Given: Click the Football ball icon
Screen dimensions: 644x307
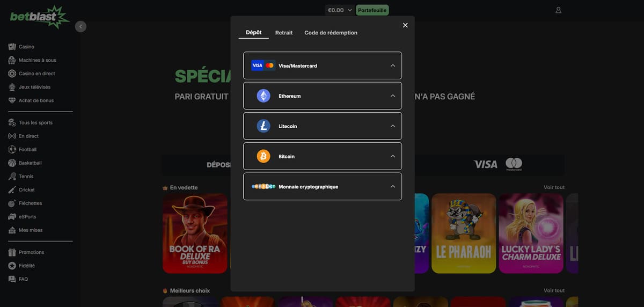Looking at the screenshot, I should click(x=12, y=149).
